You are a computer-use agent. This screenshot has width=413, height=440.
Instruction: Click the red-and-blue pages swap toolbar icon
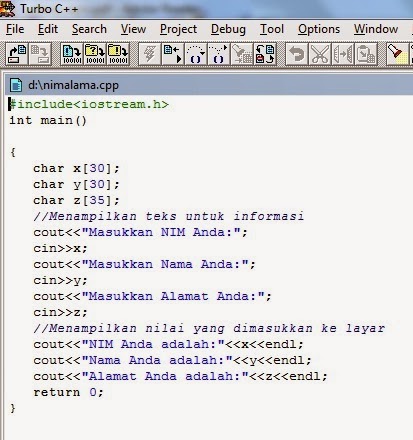tap(265, 54)
